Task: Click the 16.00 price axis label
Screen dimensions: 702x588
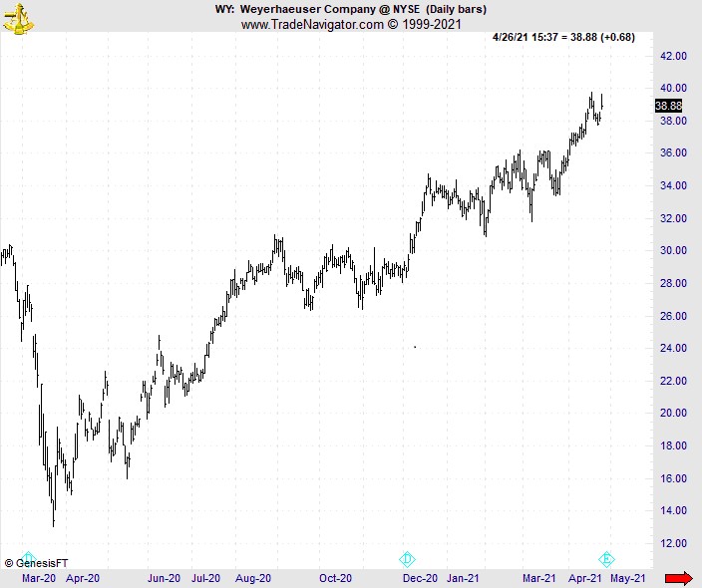Action: pos(673,478)
